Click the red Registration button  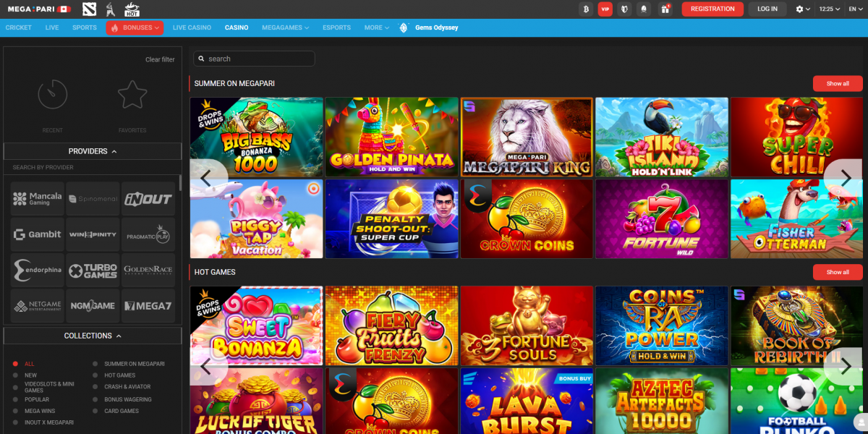[712, 9]
